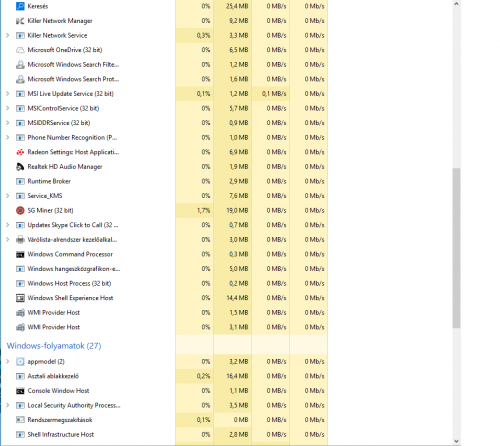This screenshot has width=500, height=446.
Task: Click the Windows-folyamatok (27) group header
Action: [x=54, y=346]
